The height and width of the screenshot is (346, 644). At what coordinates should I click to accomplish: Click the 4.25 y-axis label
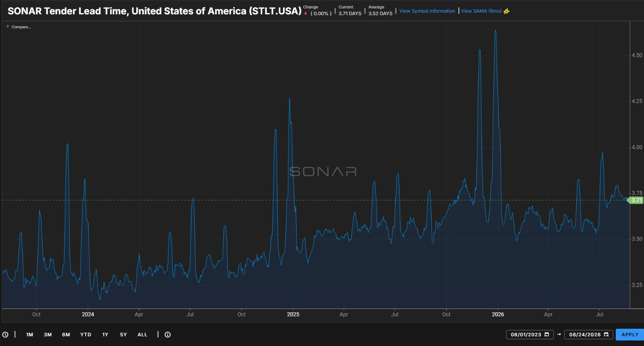(x=637, y=101)
